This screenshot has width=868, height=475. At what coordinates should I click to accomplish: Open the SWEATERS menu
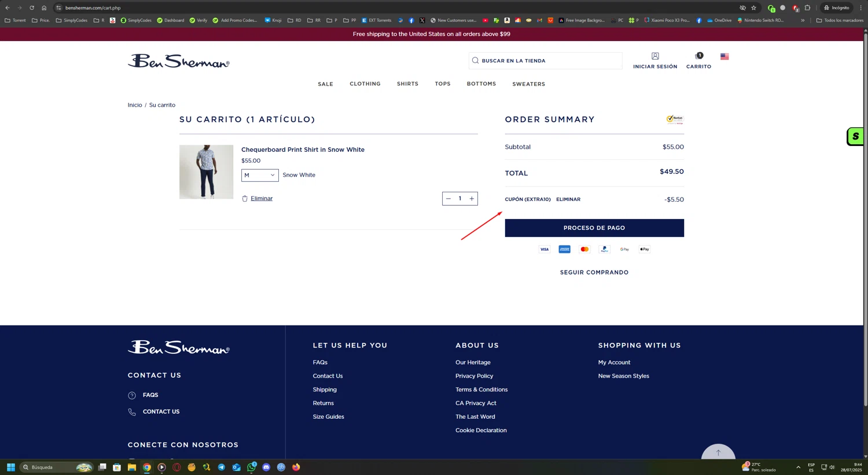coord(528,84)
